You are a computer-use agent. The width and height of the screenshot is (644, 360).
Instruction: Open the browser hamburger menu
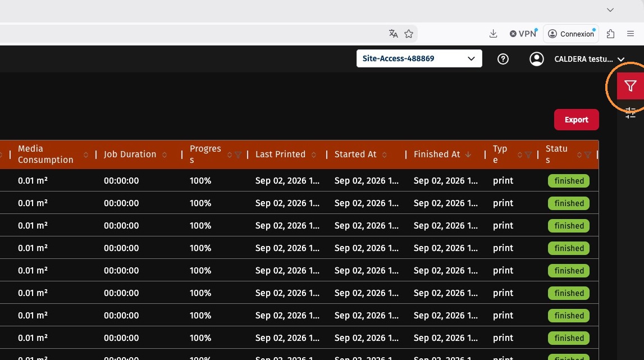[x=631, y=34]
